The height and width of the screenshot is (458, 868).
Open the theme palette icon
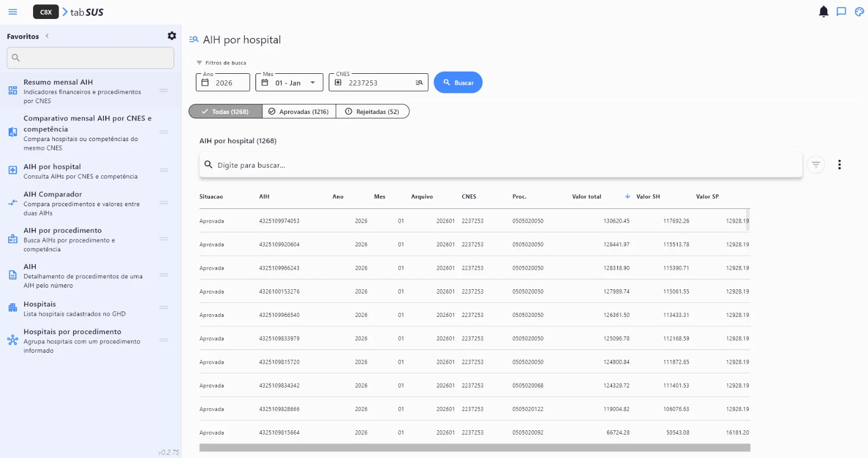coord(859,12)
